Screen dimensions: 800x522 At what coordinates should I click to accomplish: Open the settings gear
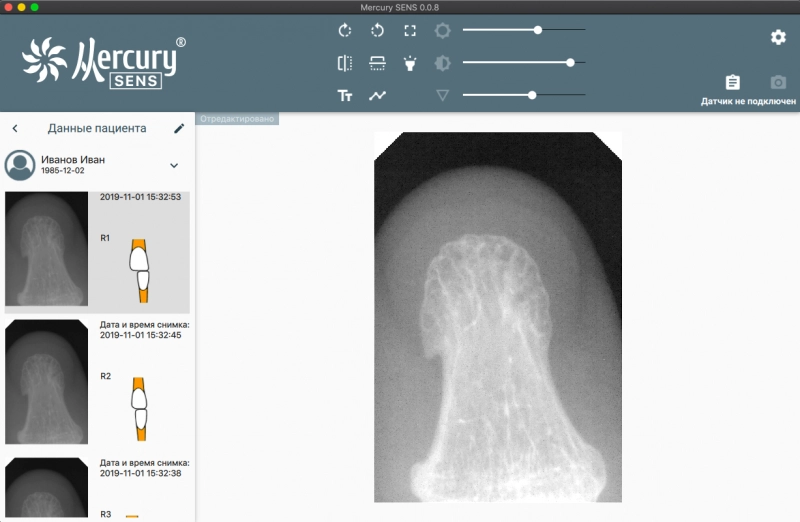pos(778,37)
